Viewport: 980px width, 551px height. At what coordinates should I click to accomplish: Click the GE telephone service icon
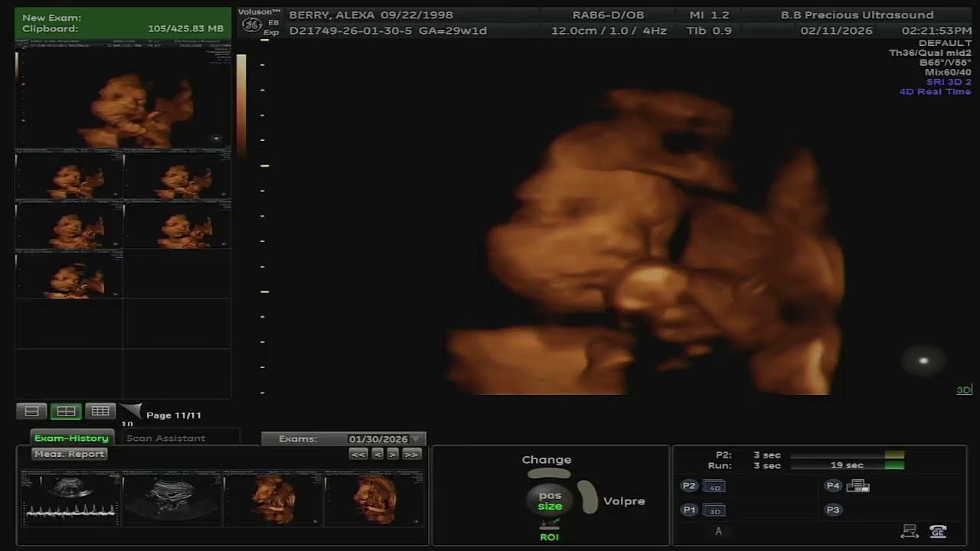pos(938,531)
